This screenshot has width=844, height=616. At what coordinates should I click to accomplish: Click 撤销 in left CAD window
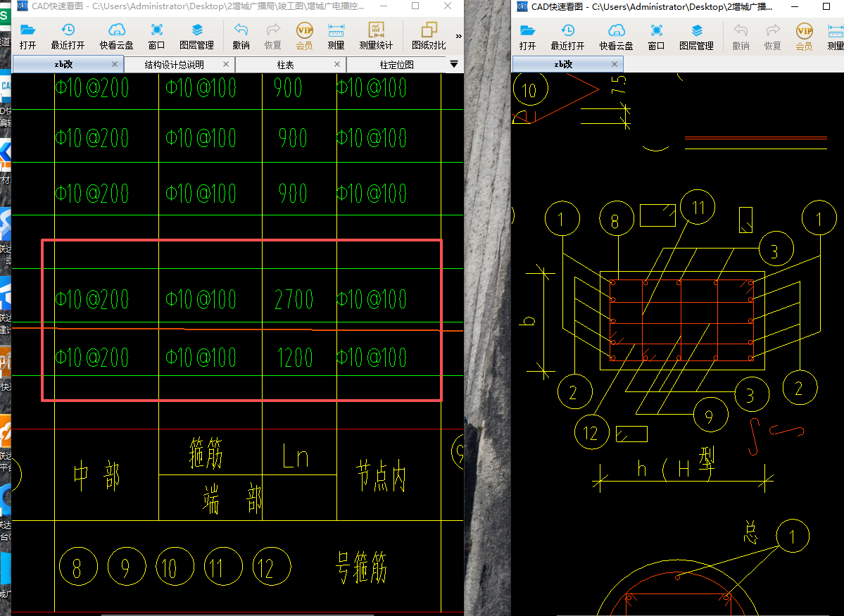coord(241,35)
